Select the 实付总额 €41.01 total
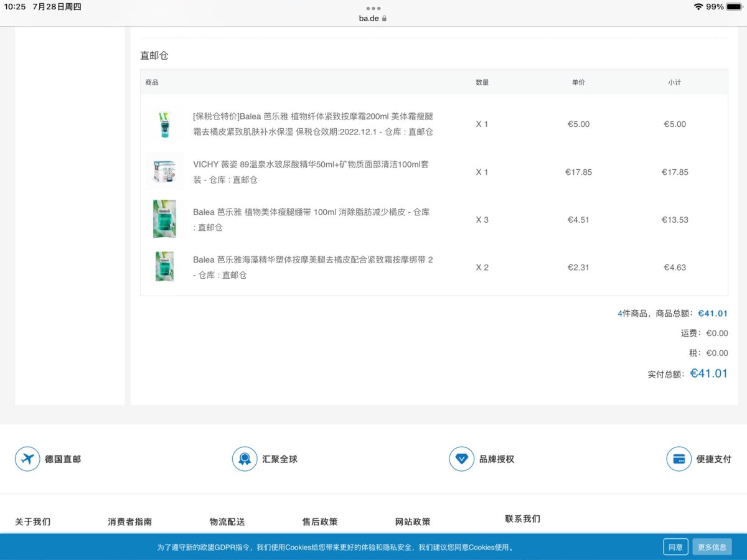This screenshot has height=560, width=747. point(688,374)
